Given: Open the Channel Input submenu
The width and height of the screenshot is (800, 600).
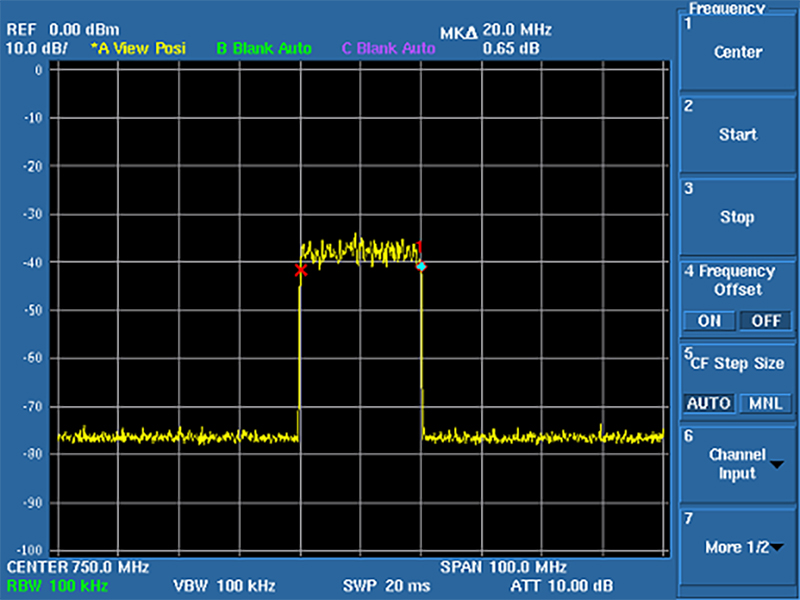Looking at the screenshot, I should 737,464.
